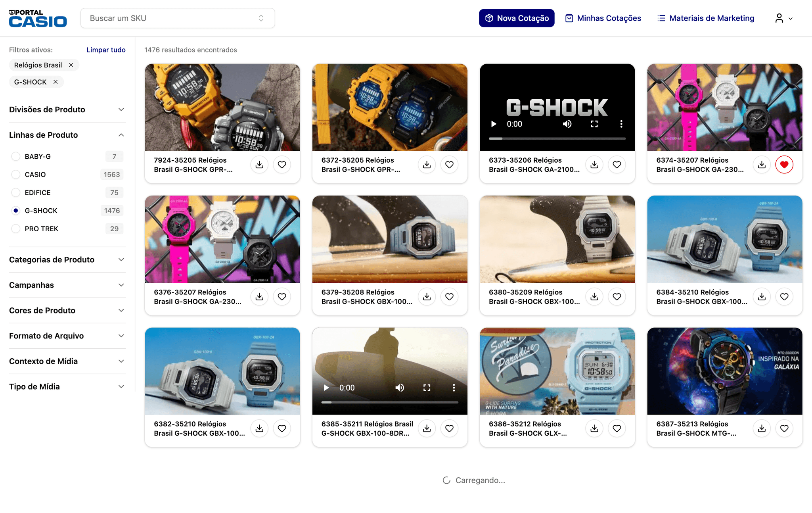Remove the Relógios Brasil filter chip
Viewport: 812px width, 513px height.
(71, 65)
